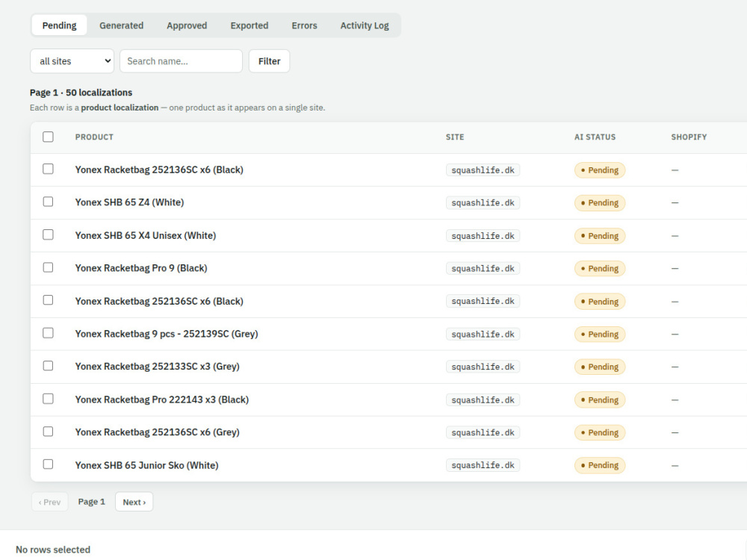Click the Filter button
Image resolution: width=747 pixels, height=560 pixels.
coord(269,61)
